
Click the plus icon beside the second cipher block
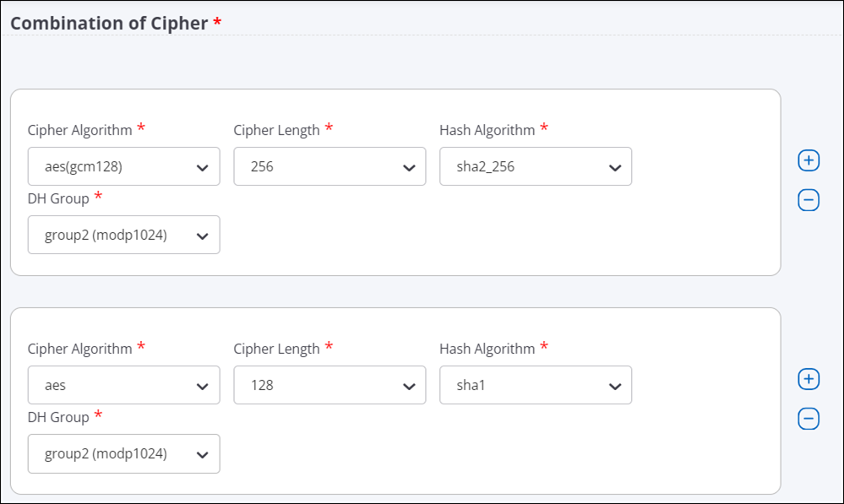(x=809, y=380)
